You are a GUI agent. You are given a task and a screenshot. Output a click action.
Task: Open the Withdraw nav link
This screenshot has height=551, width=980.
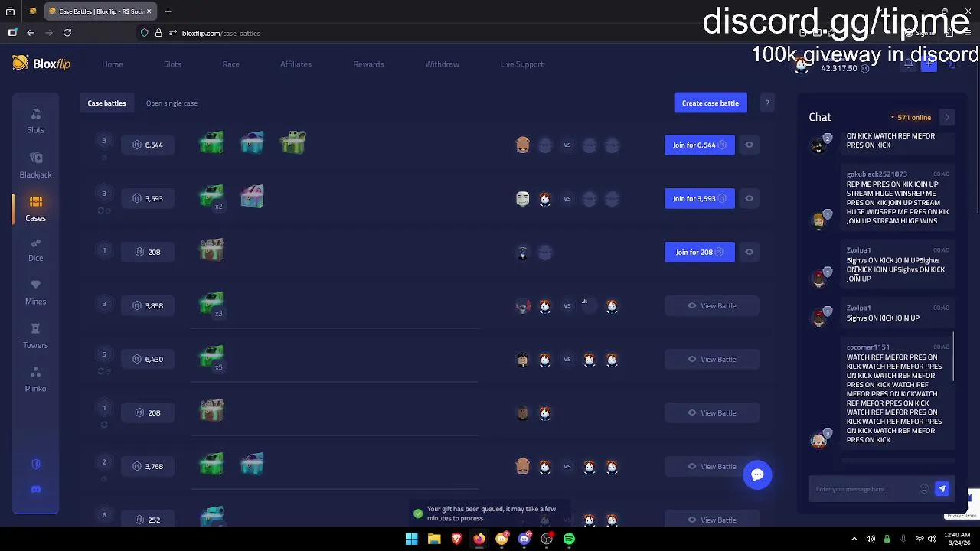tap(442, 64)
